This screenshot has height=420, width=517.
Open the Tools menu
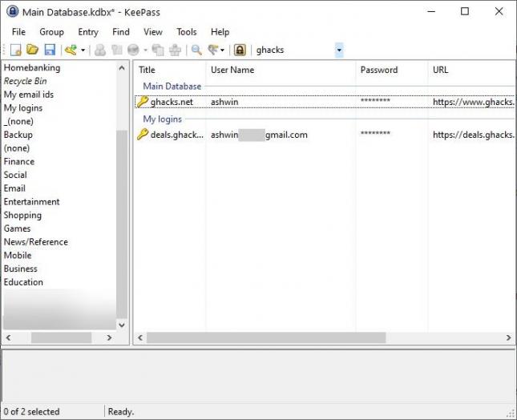[187, 32]
